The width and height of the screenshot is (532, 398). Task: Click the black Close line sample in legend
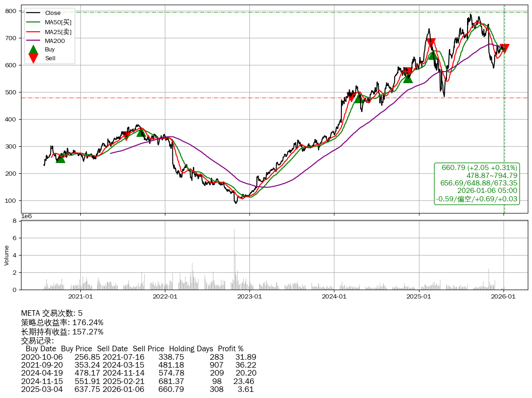(x=33, y=13)
